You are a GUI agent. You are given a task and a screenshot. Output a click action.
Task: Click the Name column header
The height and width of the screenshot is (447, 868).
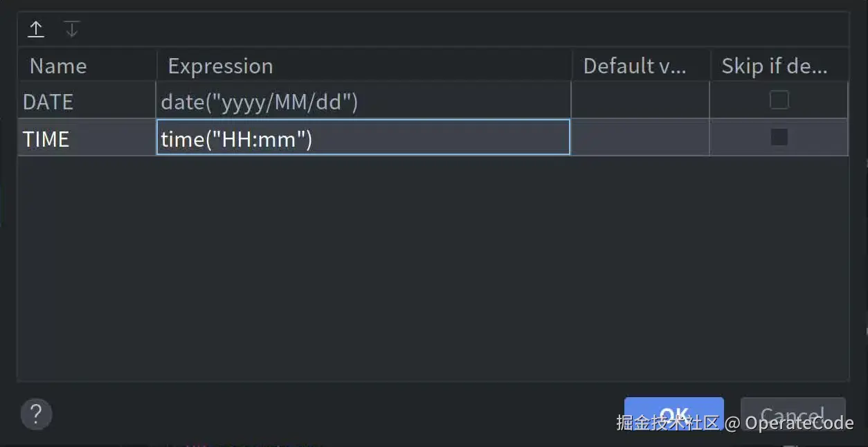[x=58, y=66]
